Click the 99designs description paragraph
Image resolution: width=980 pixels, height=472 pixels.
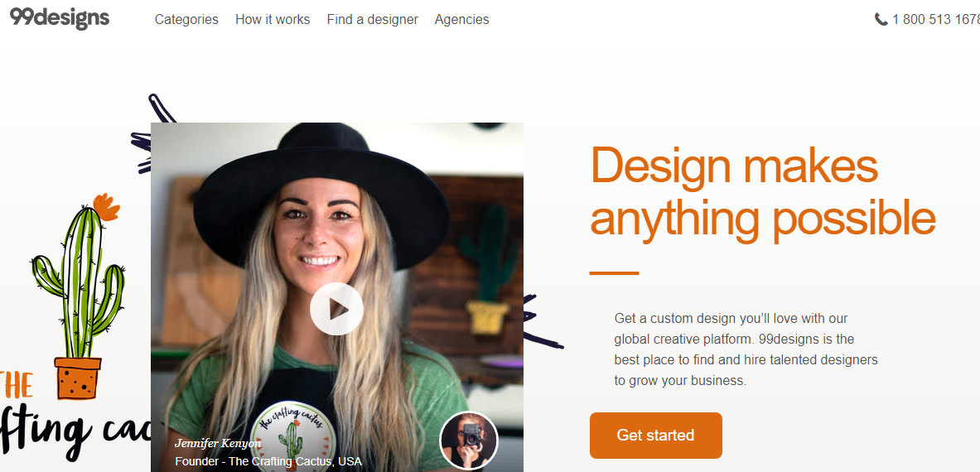[x=746, y=349]
